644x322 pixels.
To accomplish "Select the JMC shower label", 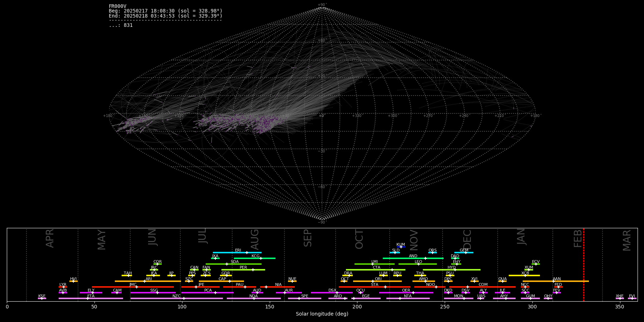I will pyautogui.click(x=133, y=284).
